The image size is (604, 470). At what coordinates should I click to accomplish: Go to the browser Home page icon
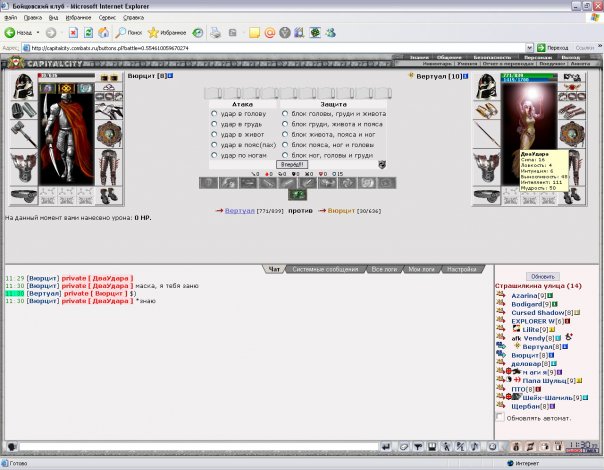click(103, 33)
